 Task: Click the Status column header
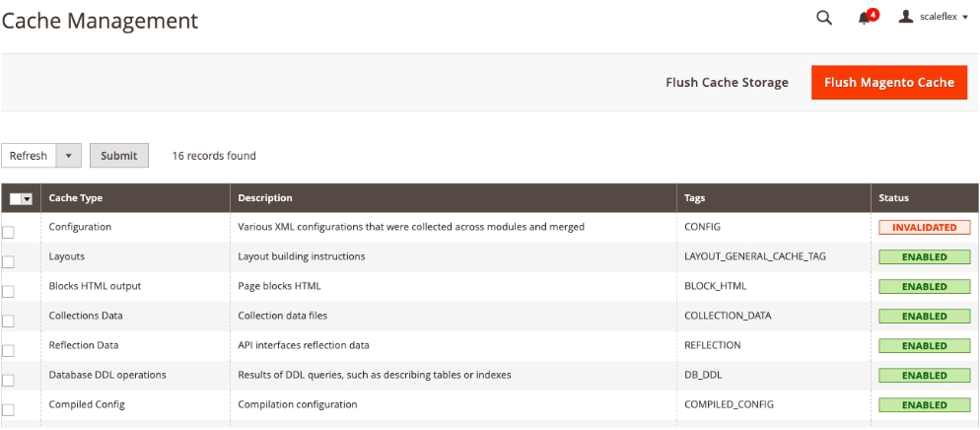[x=893, y=198]
